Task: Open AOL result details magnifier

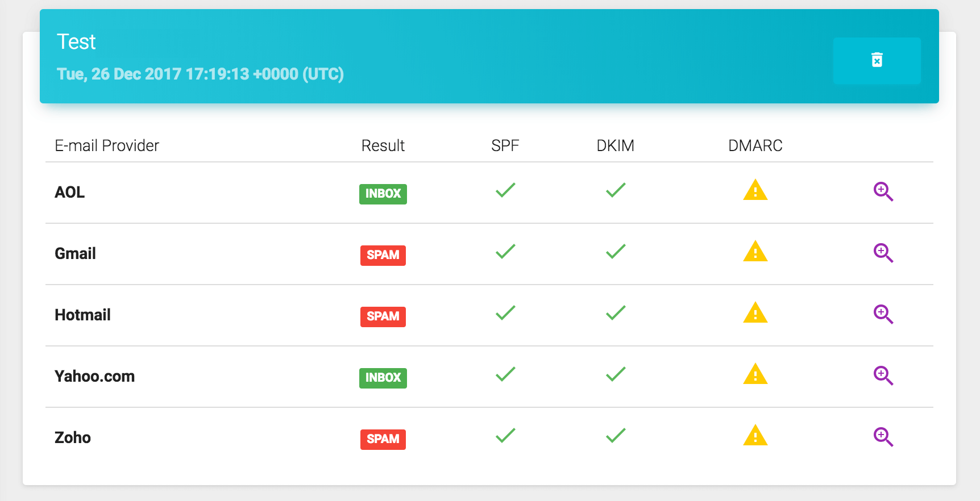Action: point(883,192)
